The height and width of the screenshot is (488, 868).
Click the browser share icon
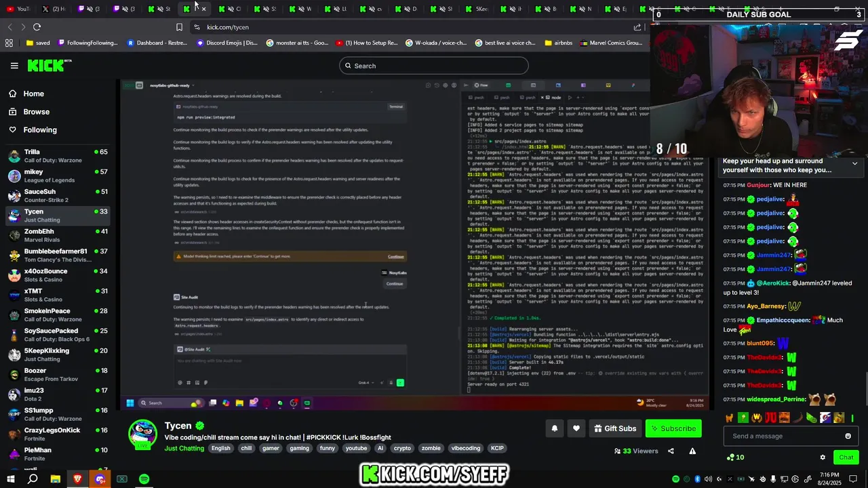[x=637, y=27]
